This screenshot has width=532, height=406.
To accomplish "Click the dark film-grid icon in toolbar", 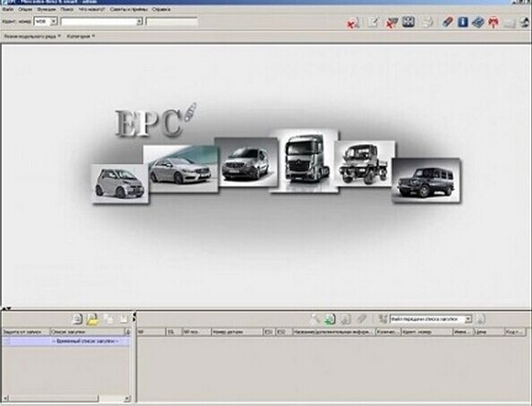I will pos(408,22).
